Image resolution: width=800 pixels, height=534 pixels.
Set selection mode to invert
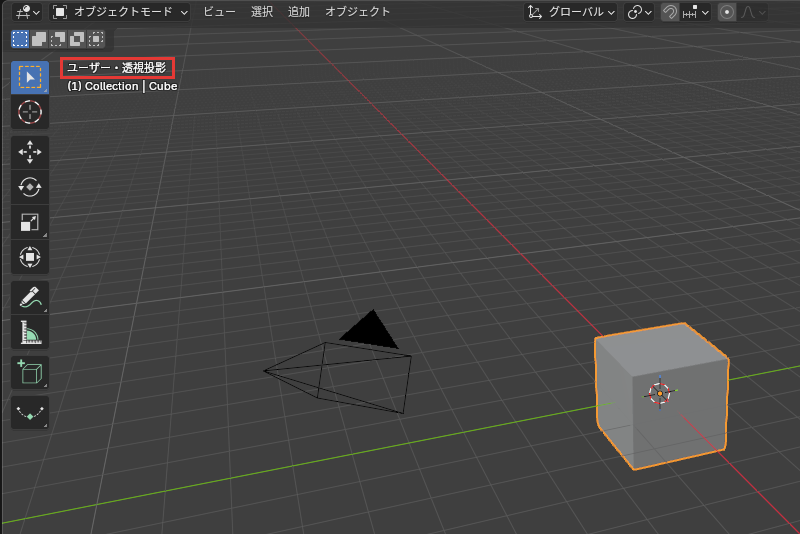click(77, 39)
